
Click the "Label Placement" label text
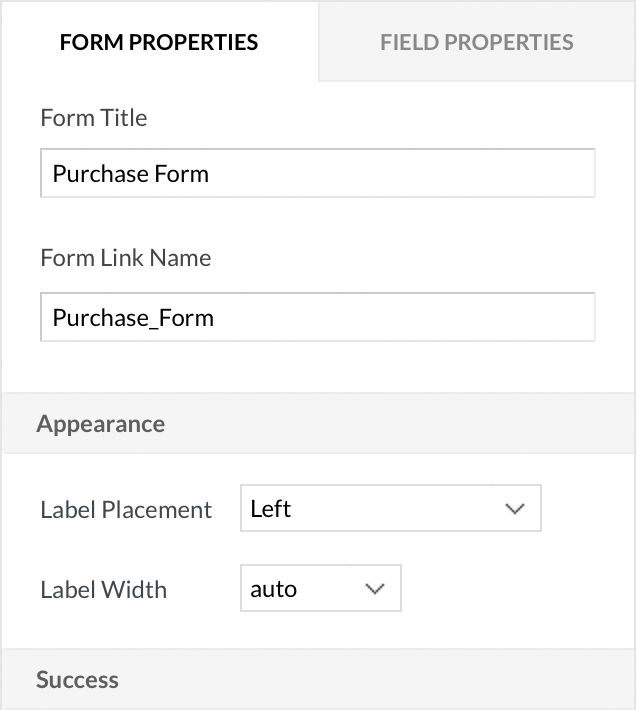pos(126,510)
